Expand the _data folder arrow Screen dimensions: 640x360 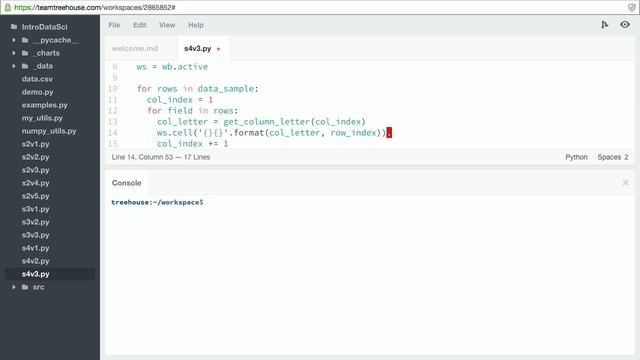tap(14, 66)
